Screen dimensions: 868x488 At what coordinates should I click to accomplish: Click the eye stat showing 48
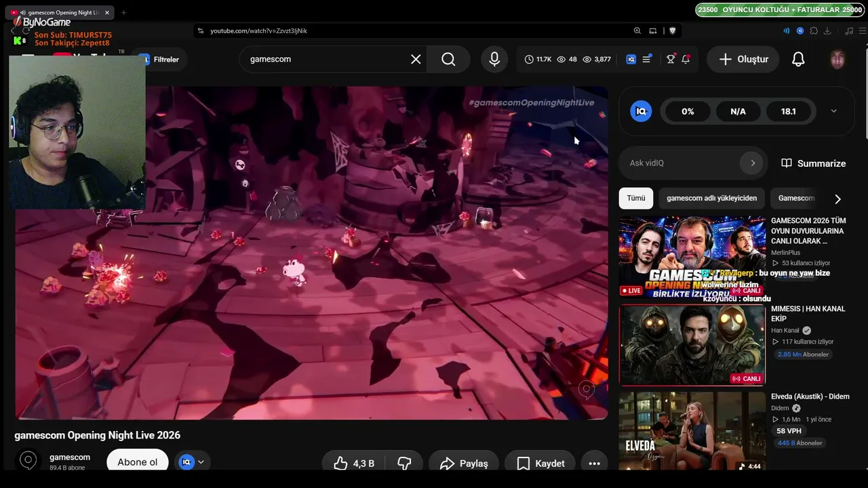pos(567,60)
